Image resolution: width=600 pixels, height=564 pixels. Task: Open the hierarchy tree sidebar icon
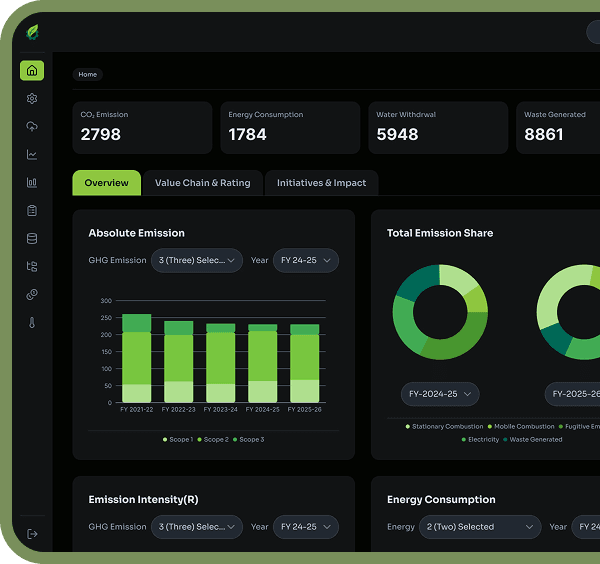pyautogui.click(x=32, y=266)
